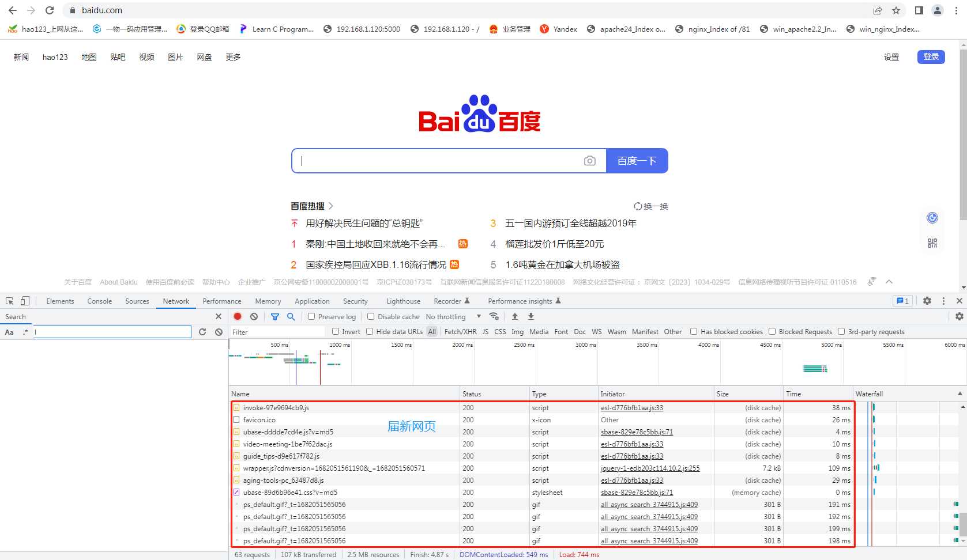Open network conditions wifi icon
The height and width of the screenshot is (560, 967).
pyautogui.click(x=494, y=316)
